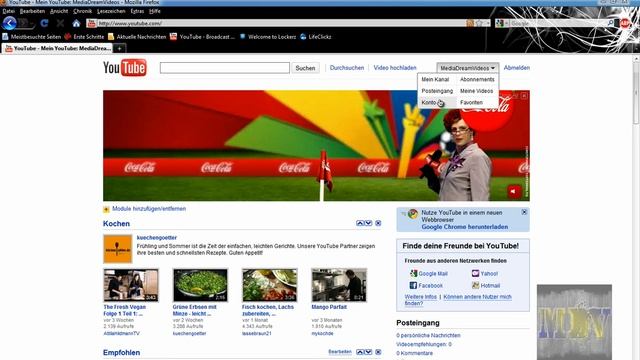Click the Facebook icon
This screenshot has height=360, width=640.
413,285
